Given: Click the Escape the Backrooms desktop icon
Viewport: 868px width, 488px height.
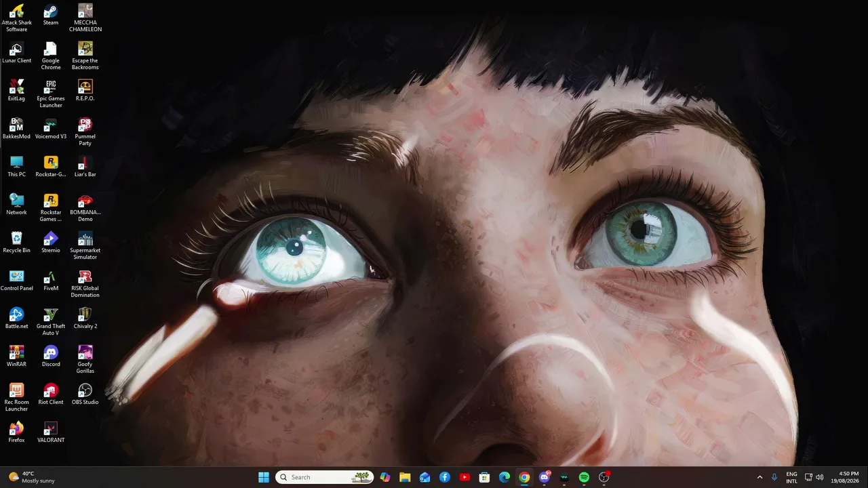Looking at the screenshot, I should [x=85, y=56].
